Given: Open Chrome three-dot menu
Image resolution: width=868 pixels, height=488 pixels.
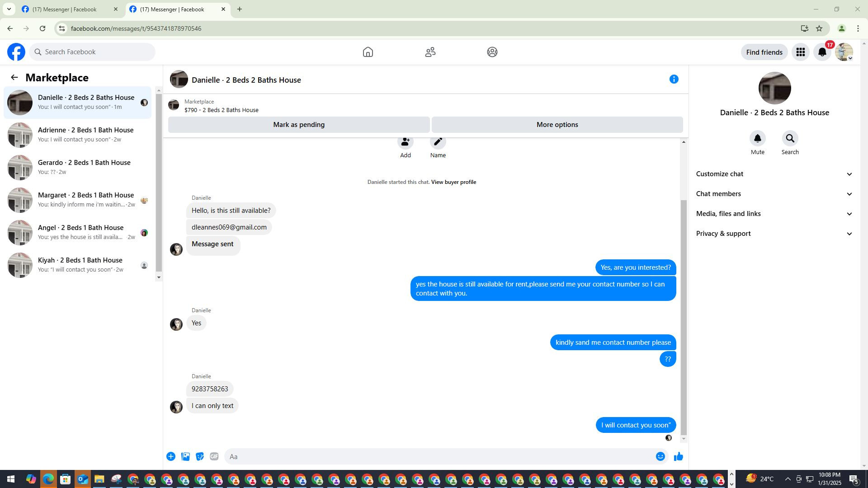Looking at the screenshot, I should [x=858, y=28].
